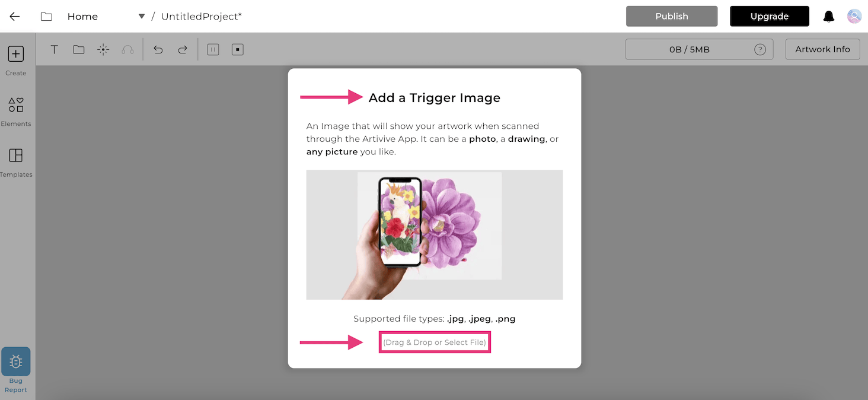Image resolution: width=868 pixels, height=400 pixels.
Task: Rename the UntitledProject* title
Action: pos(202,17)
